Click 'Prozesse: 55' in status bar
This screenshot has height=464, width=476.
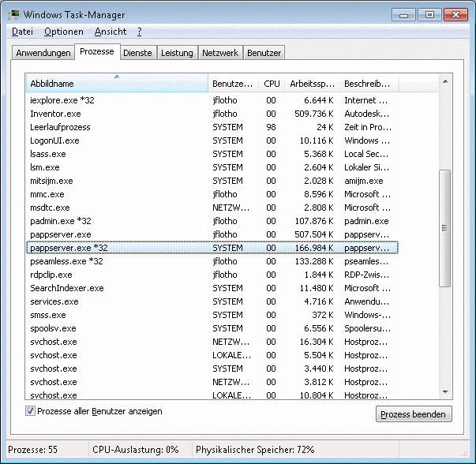33,450
